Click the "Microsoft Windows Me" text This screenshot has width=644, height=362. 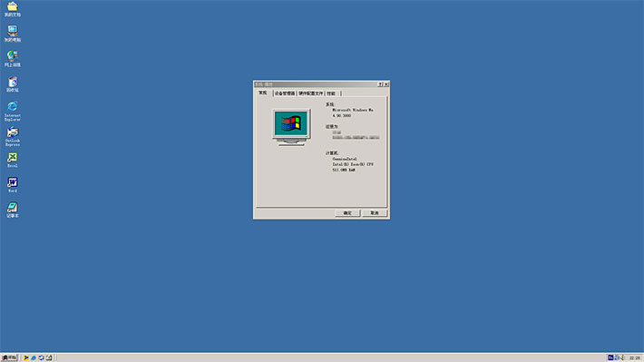coord(353,110)
